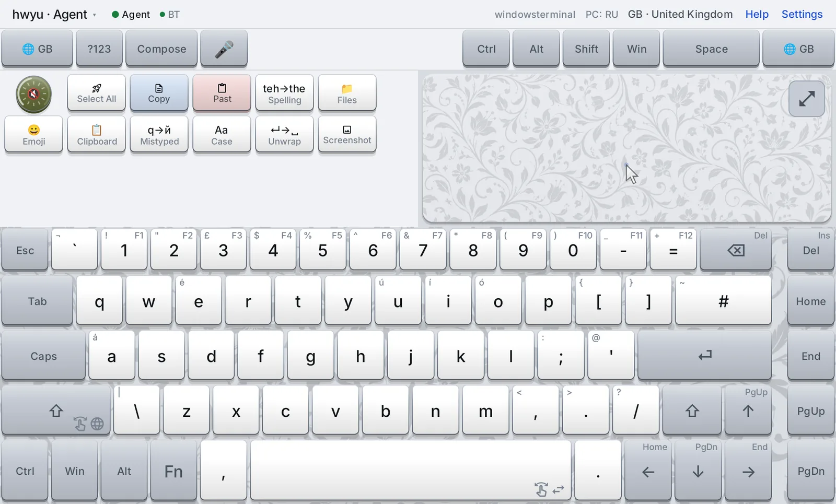Tap the backspace key

[736, 250]
